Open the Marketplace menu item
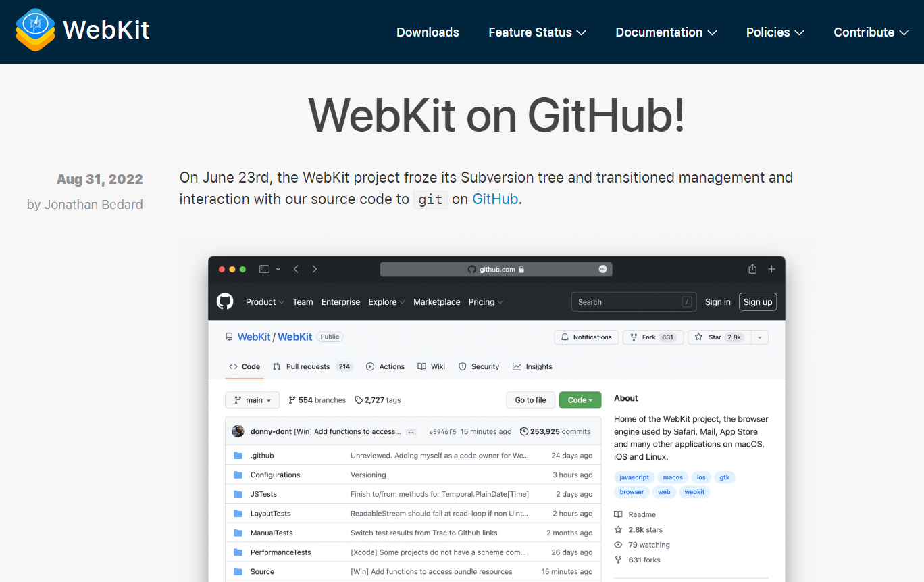Image resolution: width=924 pixels, height=582 pixels. pos(436,302)
